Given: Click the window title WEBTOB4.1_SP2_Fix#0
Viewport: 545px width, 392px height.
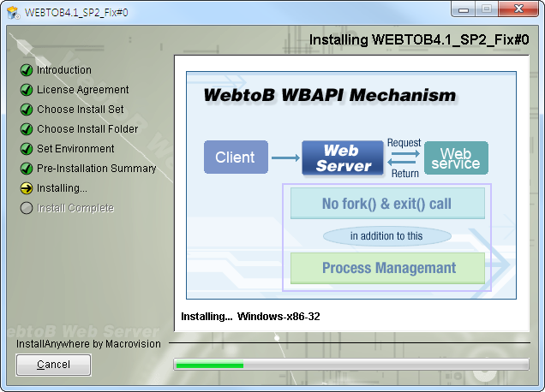Looking at the screenshot, I should click(x=76, y=13).
